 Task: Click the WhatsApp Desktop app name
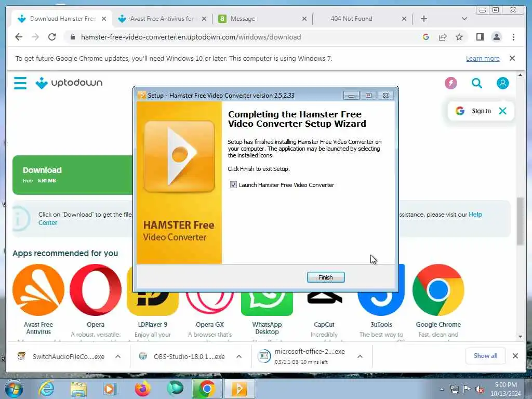[267, 328]
